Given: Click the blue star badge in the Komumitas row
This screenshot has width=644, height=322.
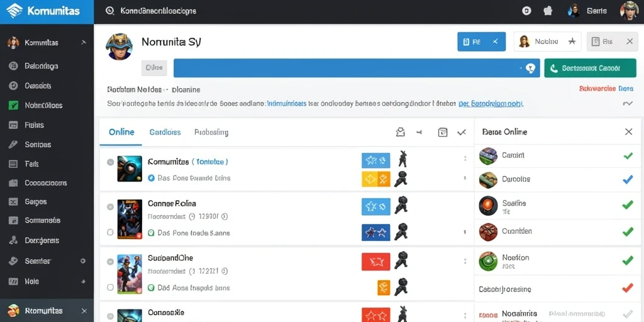Looking at the screenshot, I should tap(376, 160).
